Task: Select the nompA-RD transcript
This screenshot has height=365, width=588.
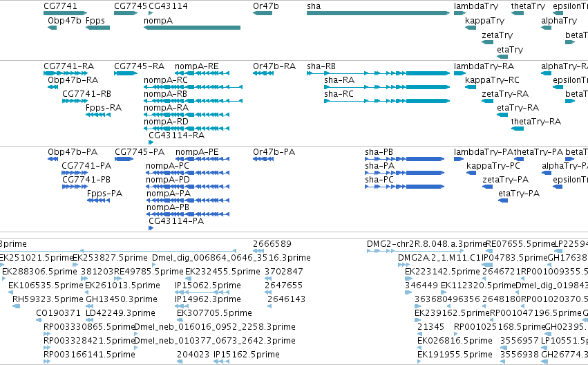Action: [x=187, y=129]
